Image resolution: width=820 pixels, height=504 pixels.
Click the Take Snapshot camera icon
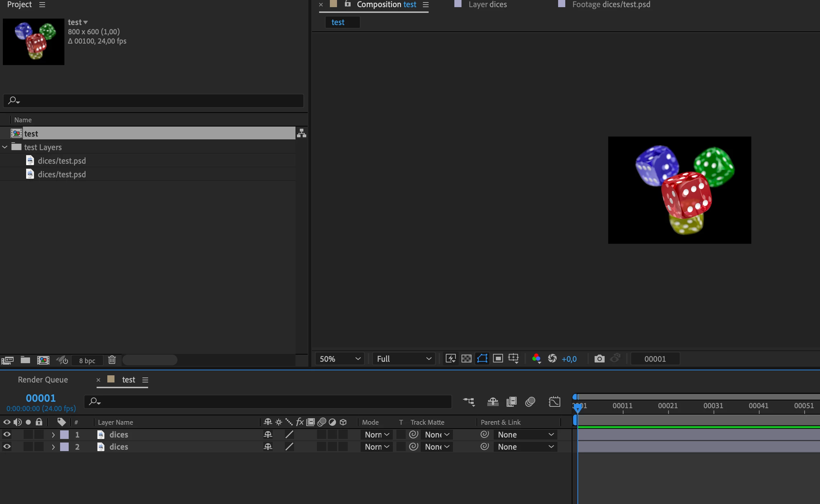click(x=599, y=359)
